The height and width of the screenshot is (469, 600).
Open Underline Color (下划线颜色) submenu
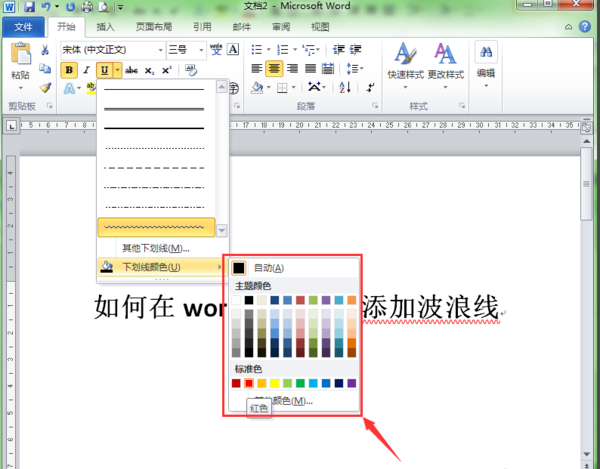pyautogui.click(x=161, y=267)
